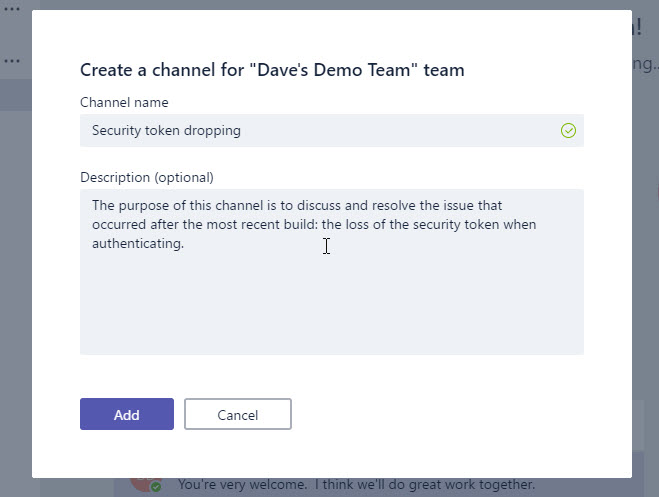659x497 pixels.
Task: Click Add to create the channel
Action: (127, 414)
